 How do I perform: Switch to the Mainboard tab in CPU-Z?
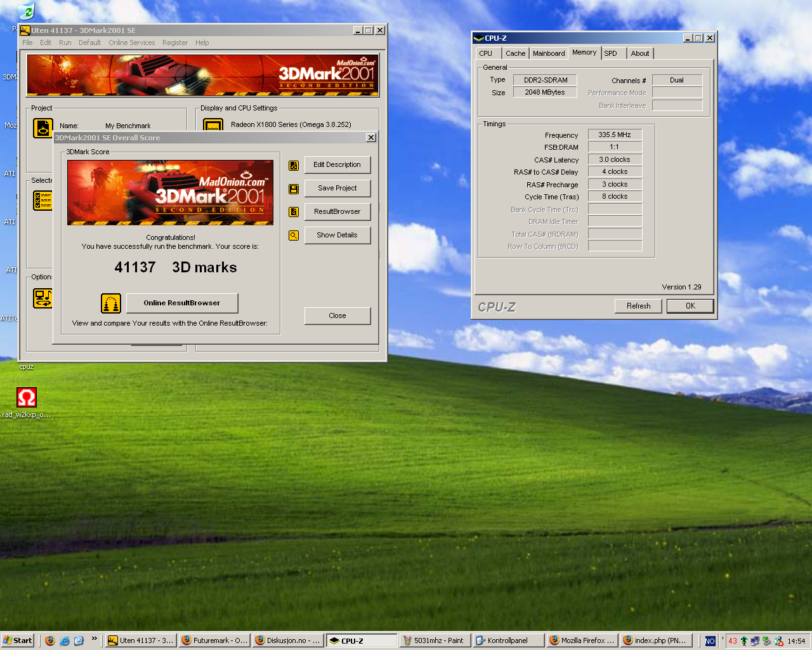[549, 53]
